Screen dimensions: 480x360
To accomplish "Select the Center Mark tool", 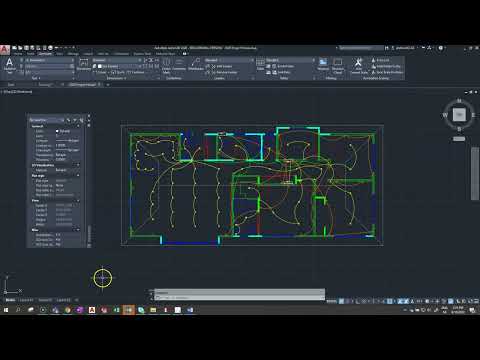I will point(166,65).
